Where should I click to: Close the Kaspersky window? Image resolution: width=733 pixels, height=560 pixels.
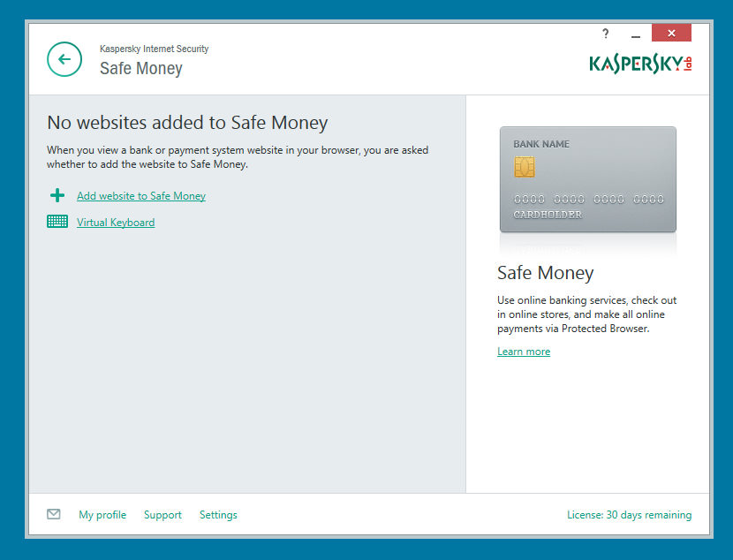pos(671,33)
